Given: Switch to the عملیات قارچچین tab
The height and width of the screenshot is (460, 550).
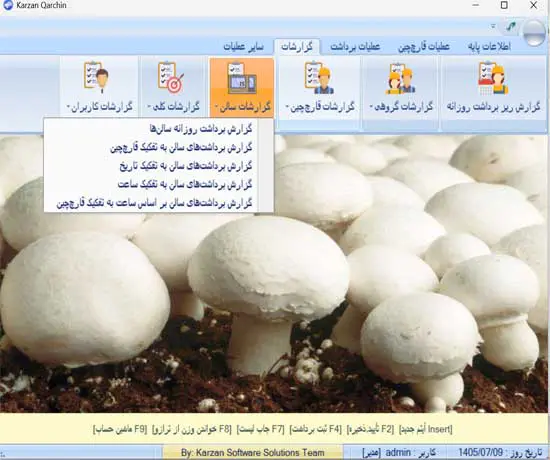Looking at the screenshot, I should pos(424,47).
